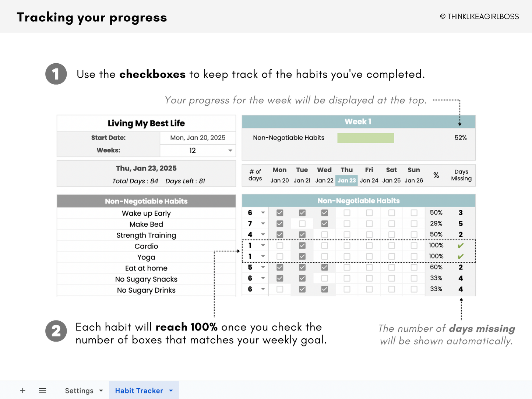Select the Habit Tracker tab
The height and width of the screenshot is (399, 532).
pos(139,390)
